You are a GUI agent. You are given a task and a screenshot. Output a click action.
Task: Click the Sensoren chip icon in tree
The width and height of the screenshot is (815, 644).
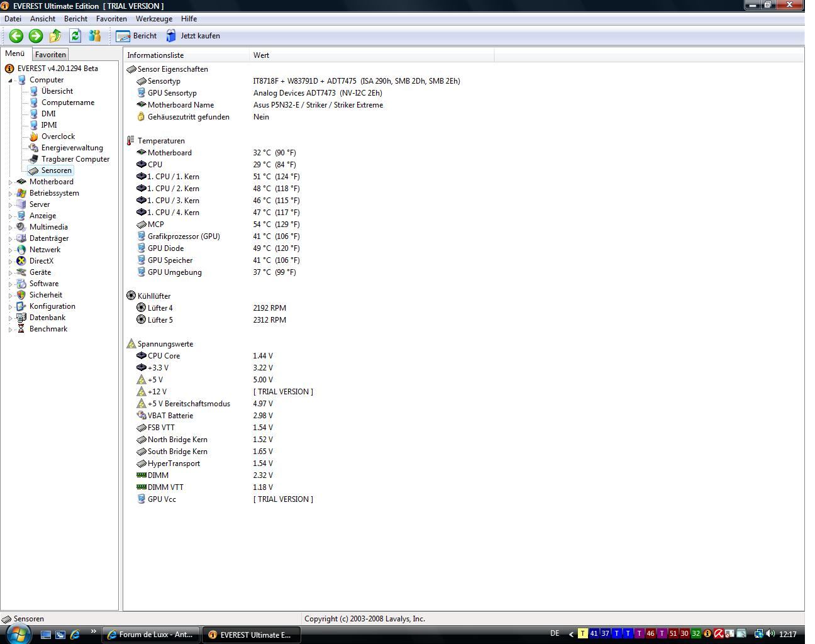coord(33,170)
